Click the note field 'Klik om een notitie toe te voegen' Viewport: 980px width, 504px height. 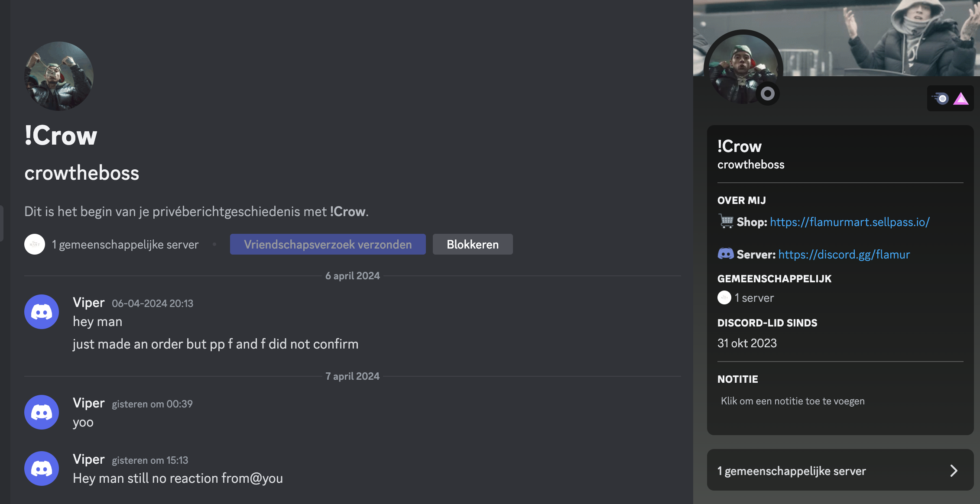(792, 401)
